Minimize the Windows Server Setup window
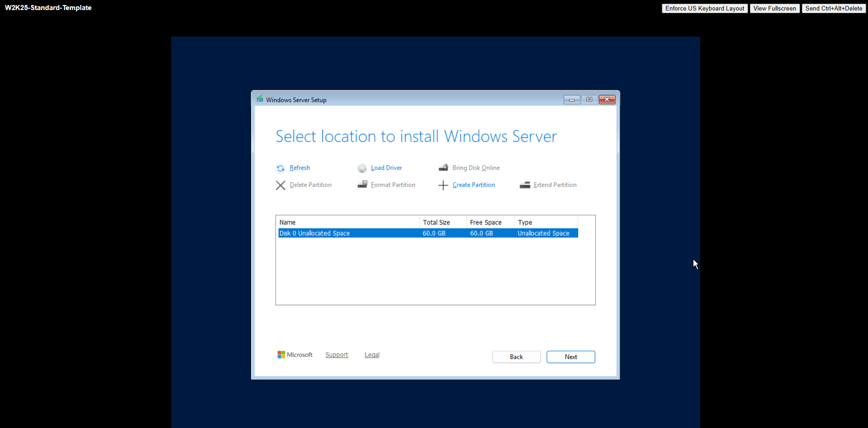The width and height of the screenshot is (868, 428). click(x=572, y=99)
